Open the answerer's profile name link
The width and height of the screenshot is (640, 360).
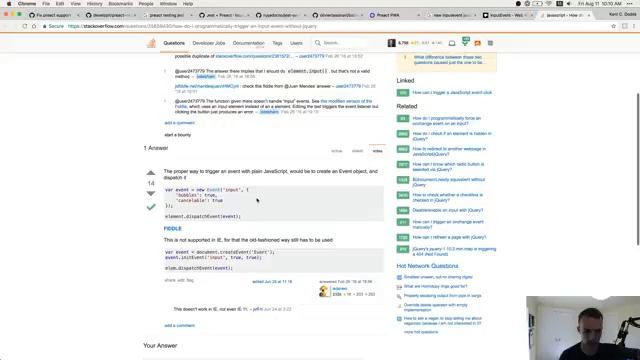(x=340, y=289)
